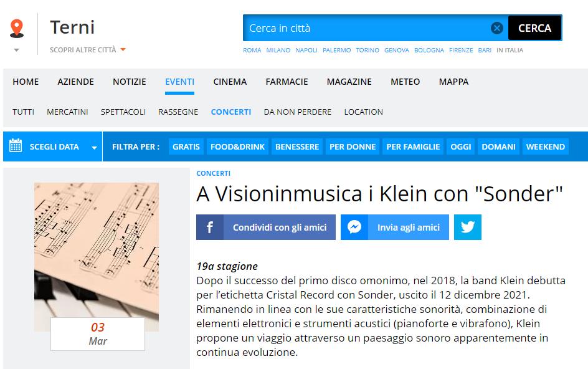588x369 pixels.
Task: Switch to the Spettacoli sub-tab
Action: click(123, 112)
